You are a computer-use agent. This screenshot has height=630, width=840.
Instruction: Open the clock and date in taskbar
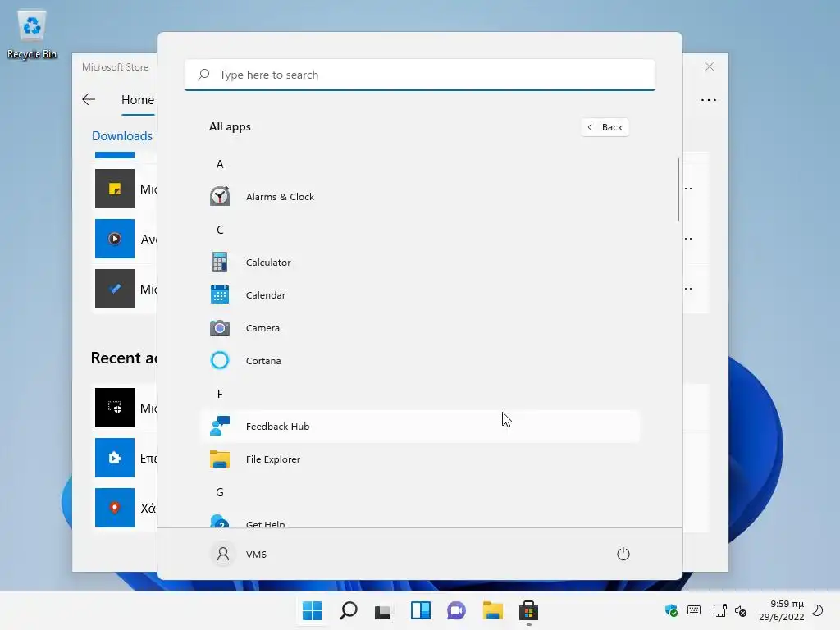pyautogui.click(x=782, y=610)
